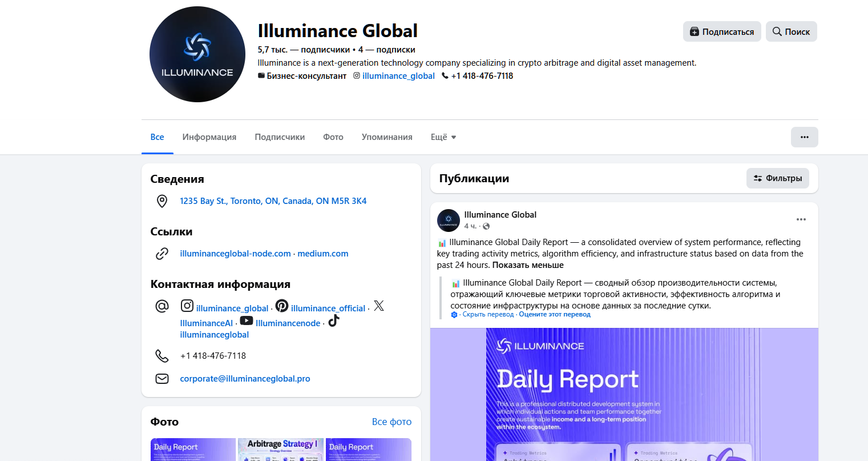Click the YouTube icon before Illuminancenode
The image size is (868, 461).
click(247, 320)
